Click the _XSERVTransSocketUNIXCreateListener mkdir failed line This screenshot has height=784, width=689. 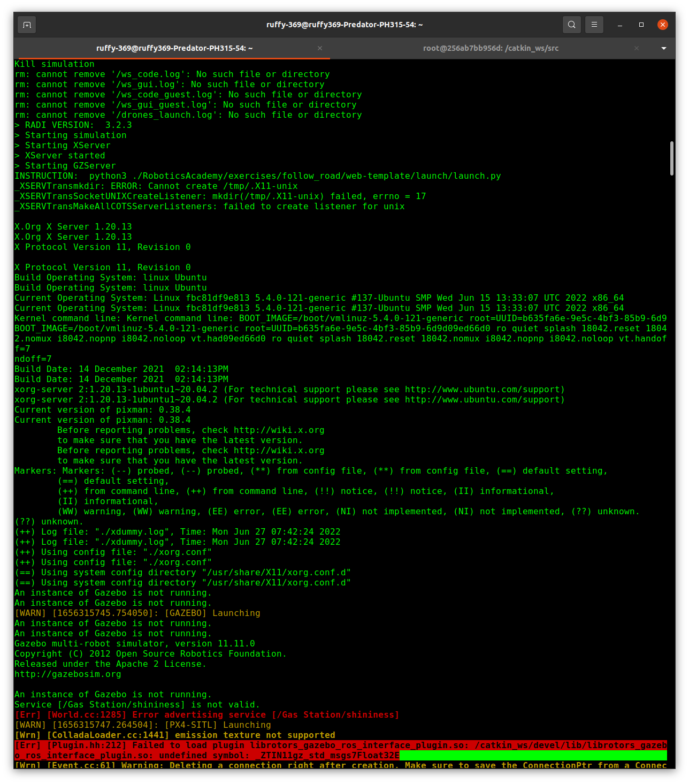click(220, 196)
